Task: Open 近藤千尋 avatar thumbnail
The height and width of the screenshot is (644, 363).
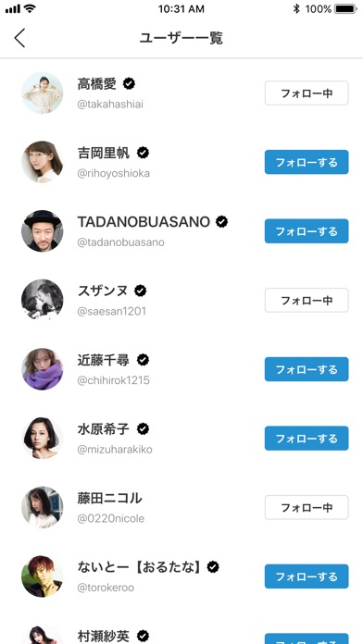Action: pos(43,369)
